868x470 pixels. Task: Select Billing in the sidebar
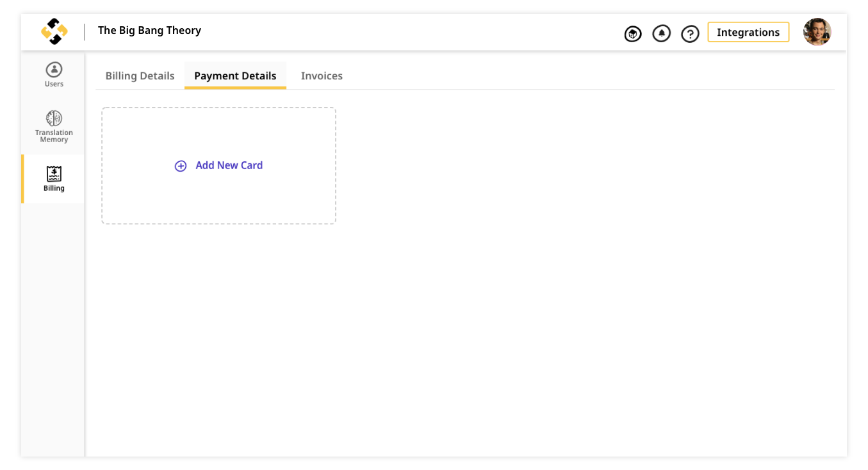click(x=54, y=179)
